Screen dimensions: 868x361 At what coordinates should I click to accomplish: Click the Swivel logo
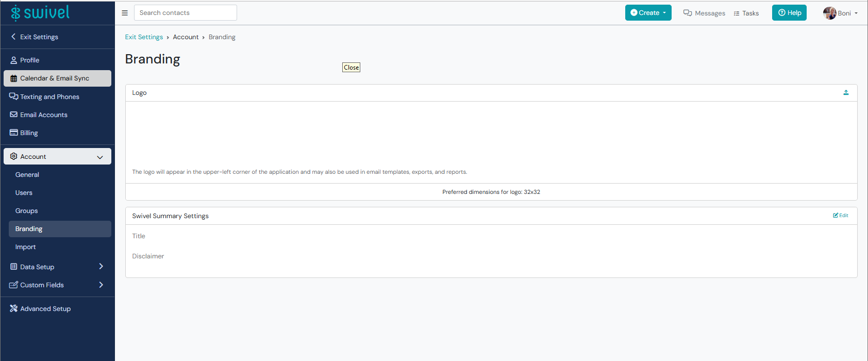[40, 12]
